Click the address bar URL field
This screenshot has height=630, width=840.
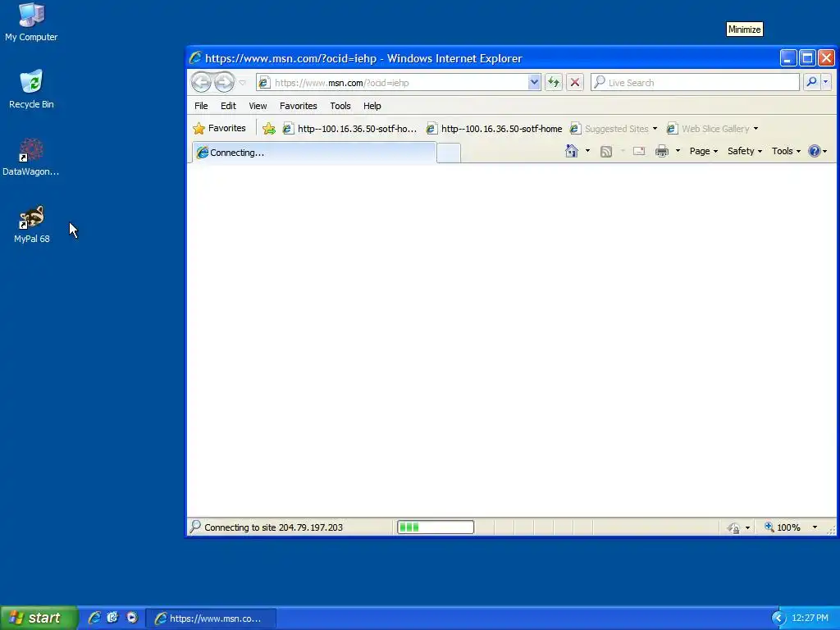[x=399, y=83]
